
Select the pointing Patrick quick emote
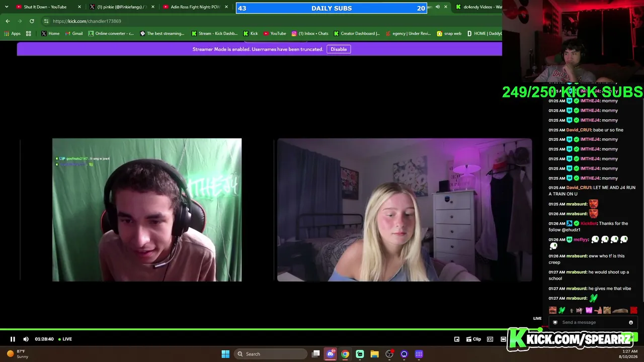598,310
